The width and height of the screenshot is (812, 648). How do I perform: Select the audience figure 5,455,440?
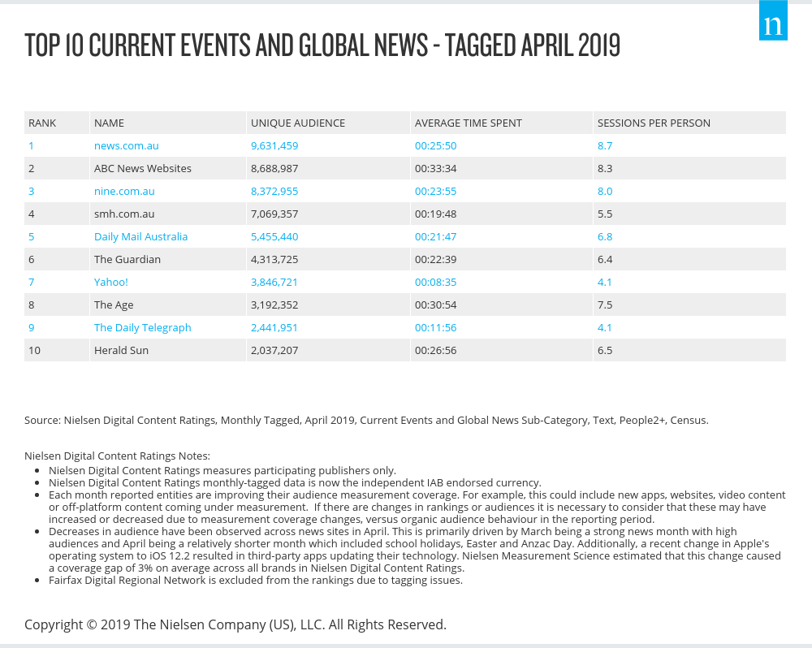click(x=274, y=237)
